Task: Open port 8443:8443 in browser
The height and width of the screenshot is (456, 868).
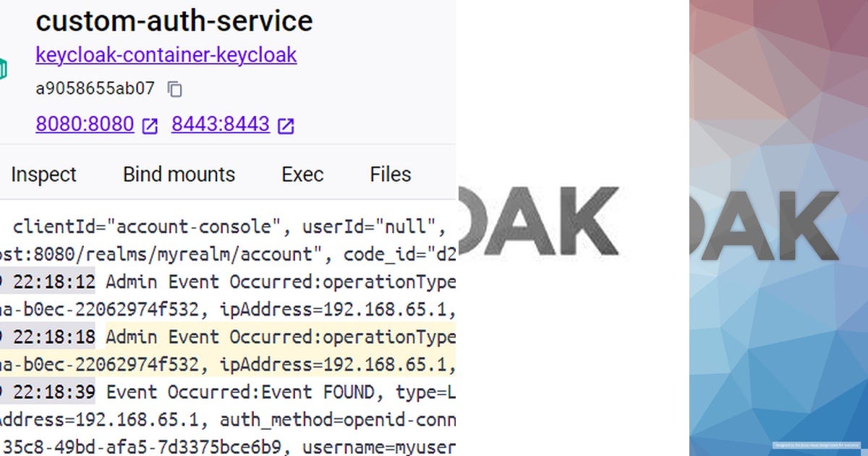Action: point(220,124)
